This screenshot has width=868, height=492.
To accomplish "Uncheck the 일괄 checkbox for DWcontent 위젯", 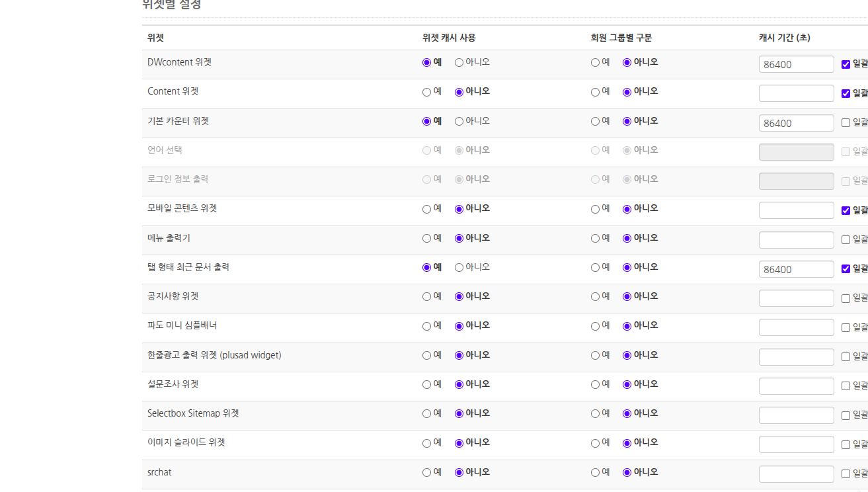I will (x=846, y=64).
